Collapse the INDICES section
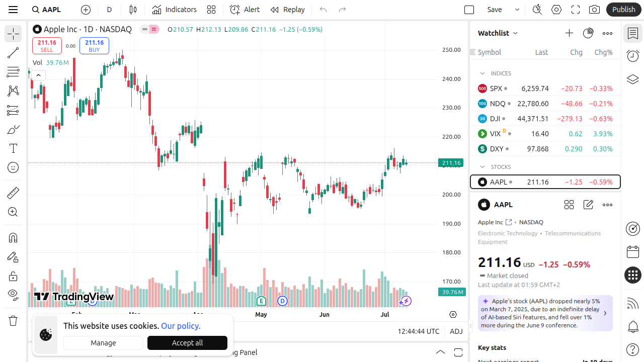Viewport: 644px width, 362px height. point(482,73)
